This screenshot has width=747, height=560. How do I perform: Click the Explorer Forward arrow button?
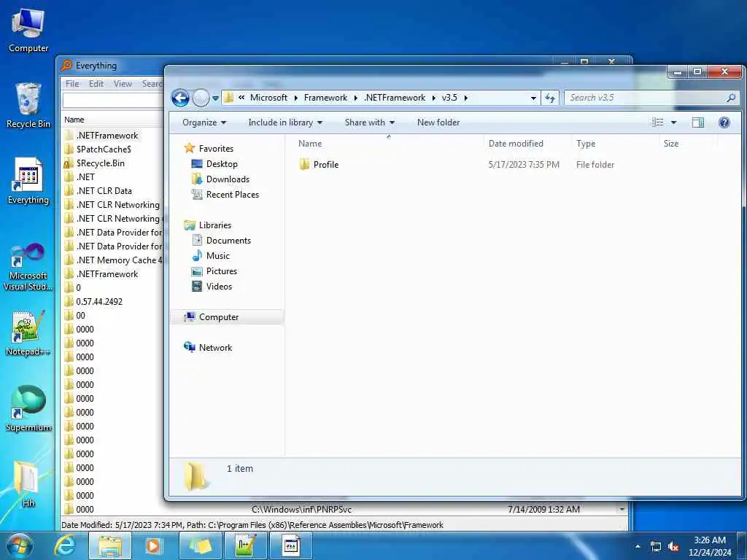pyautogui.click(x=201, y=98)
